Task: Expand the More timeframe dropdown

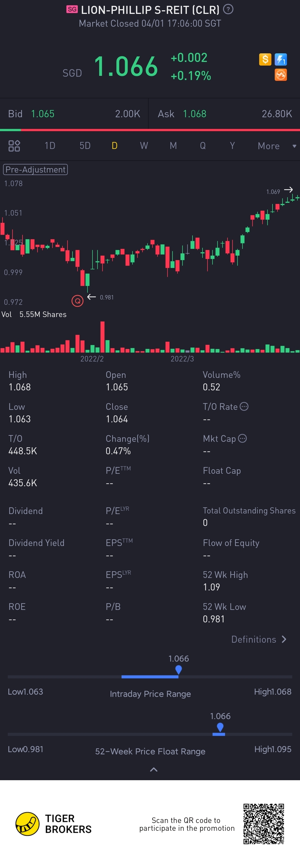Action: pos(276,146)
